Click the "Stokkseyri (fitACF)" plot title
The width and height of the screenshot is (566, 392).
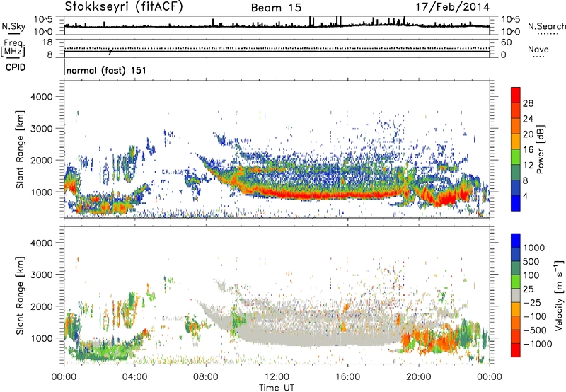click(124, 6)
